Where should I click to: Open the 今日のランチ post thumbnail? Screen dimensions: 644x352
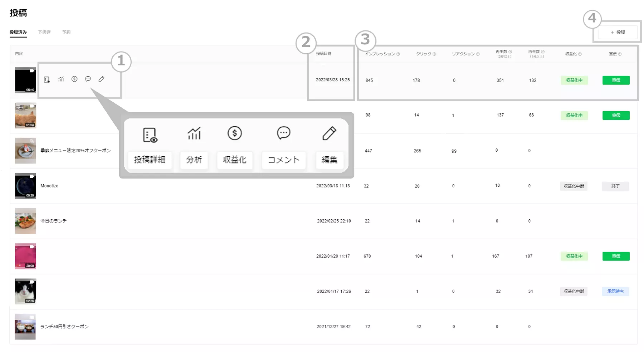coord(25,221)
